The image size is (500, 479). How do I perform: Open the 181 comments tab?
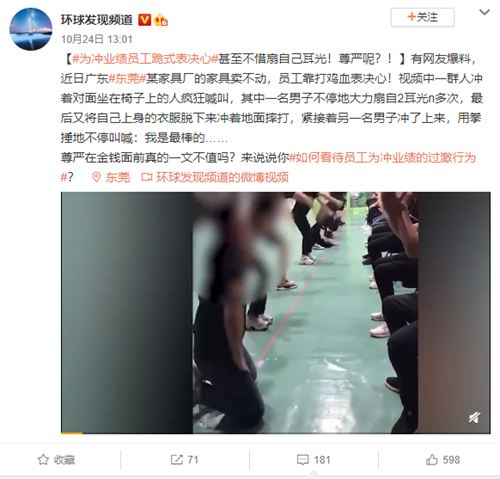313,460
